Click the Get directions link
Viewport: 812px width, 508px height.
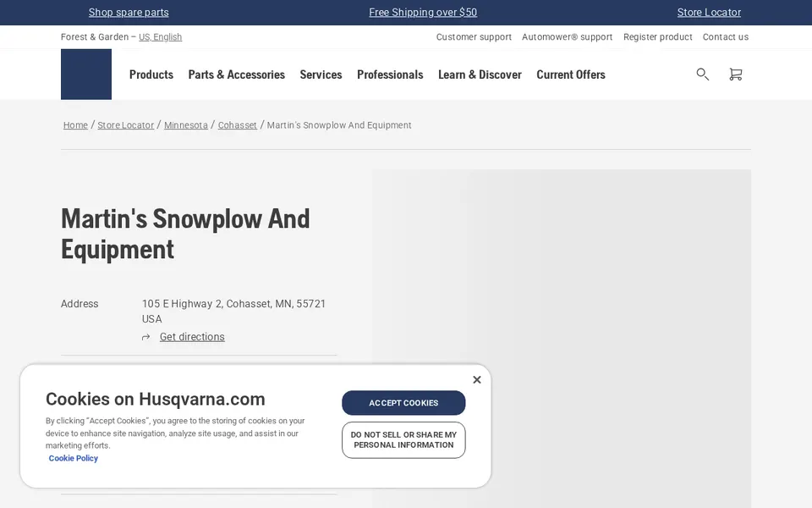192,337
